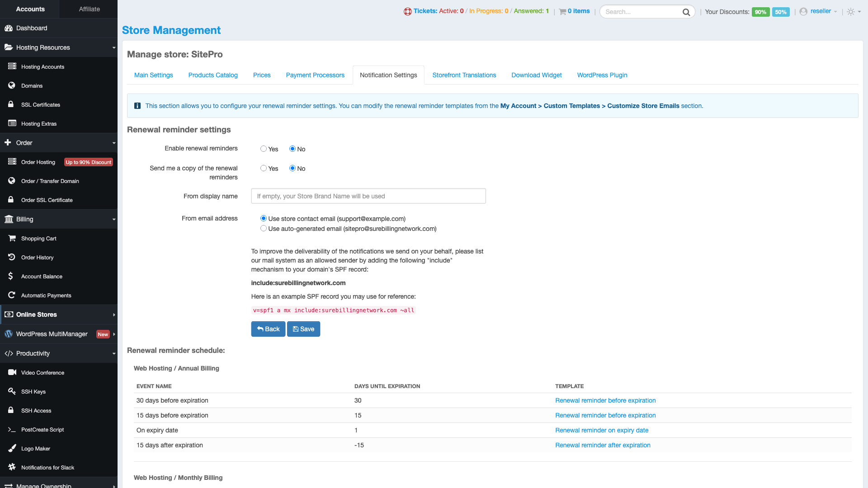
Task: Open the theme brightness sun icon menu
Action: 851,12
